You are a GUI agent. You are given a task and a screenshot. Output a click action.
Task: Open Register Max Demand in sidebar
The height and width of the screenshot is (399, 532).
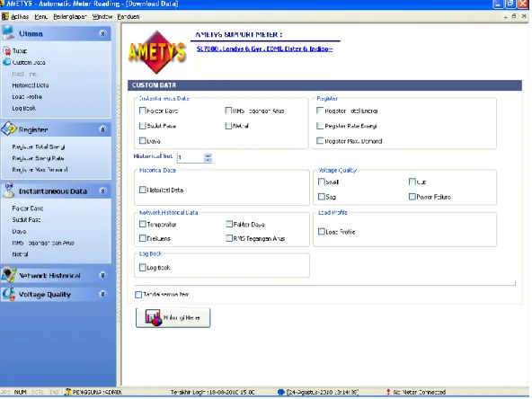(x=40, y=170)
